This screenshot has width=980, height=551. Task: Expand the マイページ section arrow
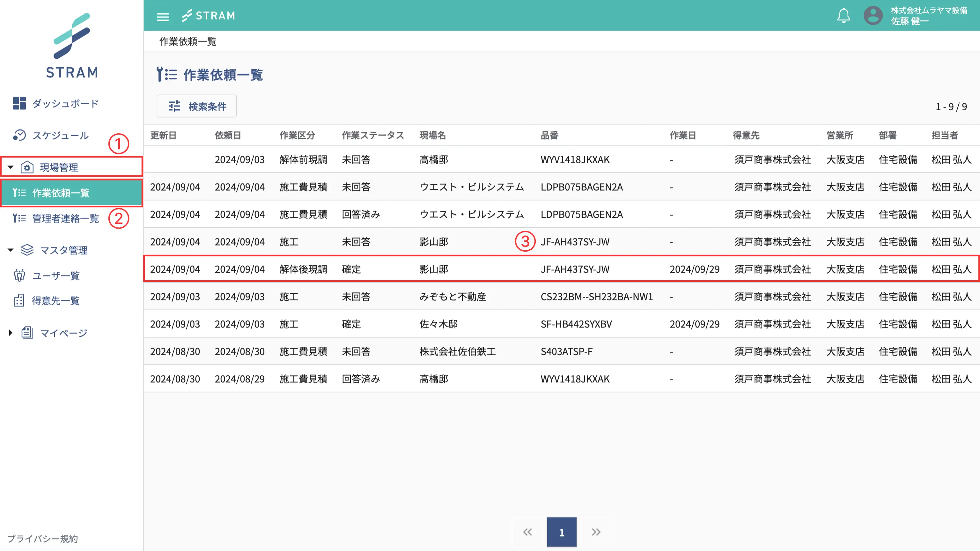pos(11,333)
